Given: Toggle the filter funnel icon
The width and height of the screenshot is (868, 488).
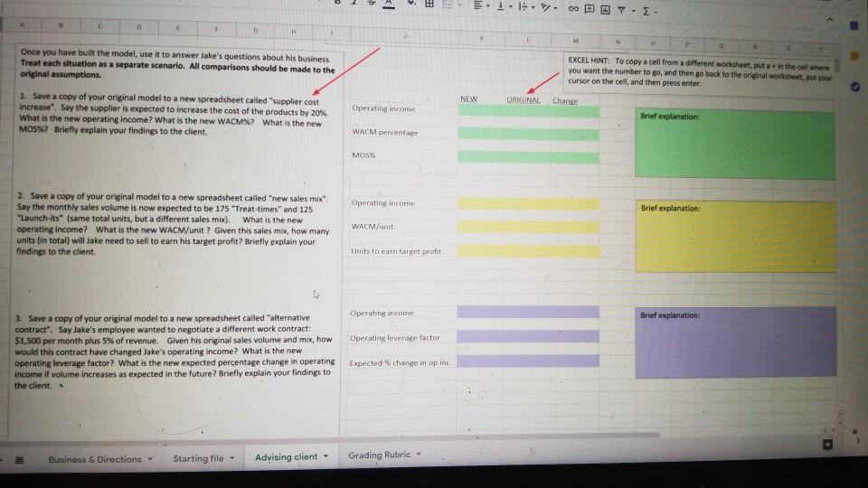Looking at the screenshot, I should click(622, 10).
